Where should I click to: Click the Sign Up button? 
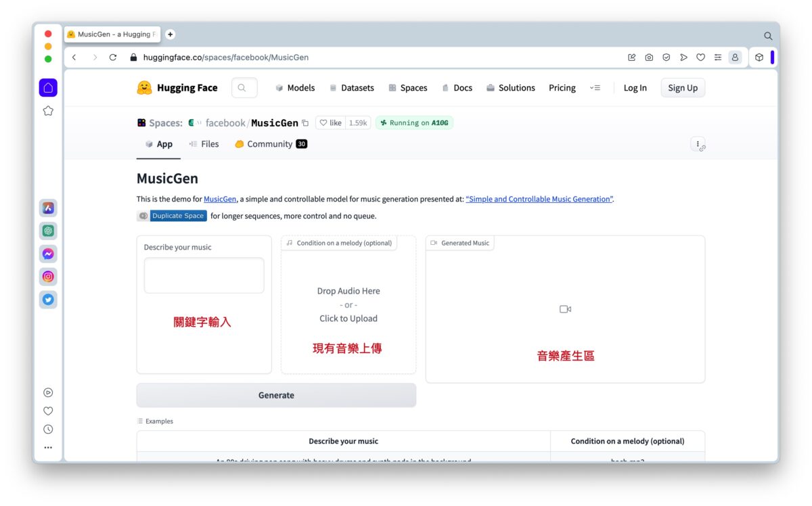[683, 88]
